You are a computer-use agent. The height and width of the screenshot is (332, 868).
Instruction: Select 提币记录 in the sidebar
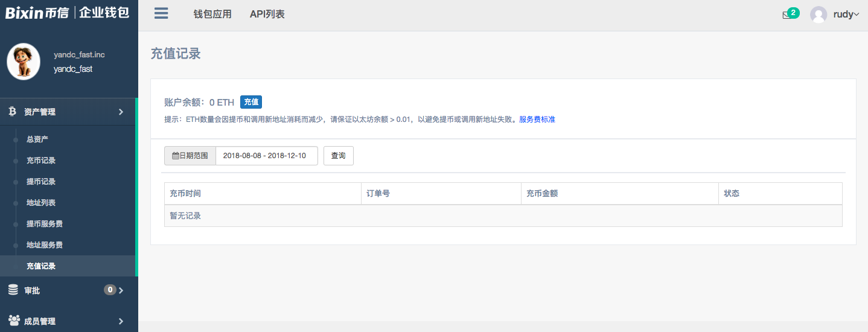click(41, 182)
